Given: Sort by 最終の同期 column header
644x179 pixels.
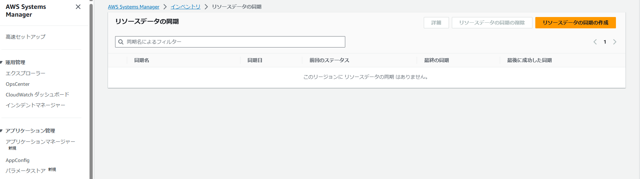Looking at the screenshot, I should coord(437,60).
